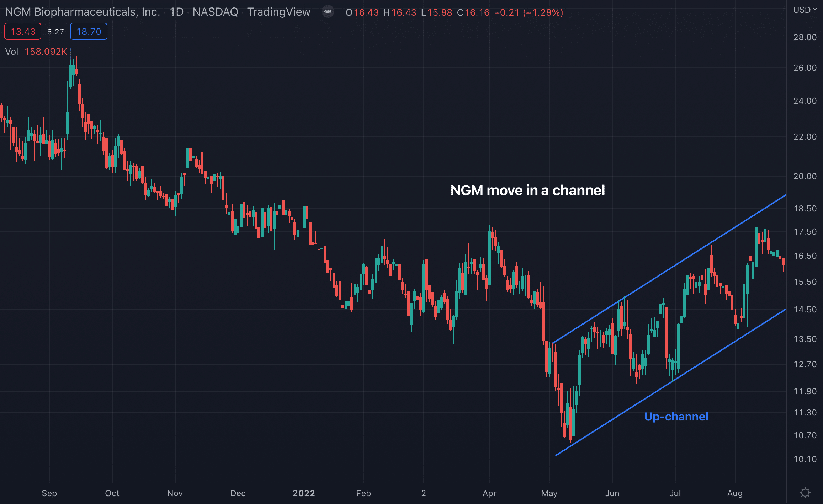Click the Aug label on time axis
The image size is (823, 504).
click(x=735, y=493)
